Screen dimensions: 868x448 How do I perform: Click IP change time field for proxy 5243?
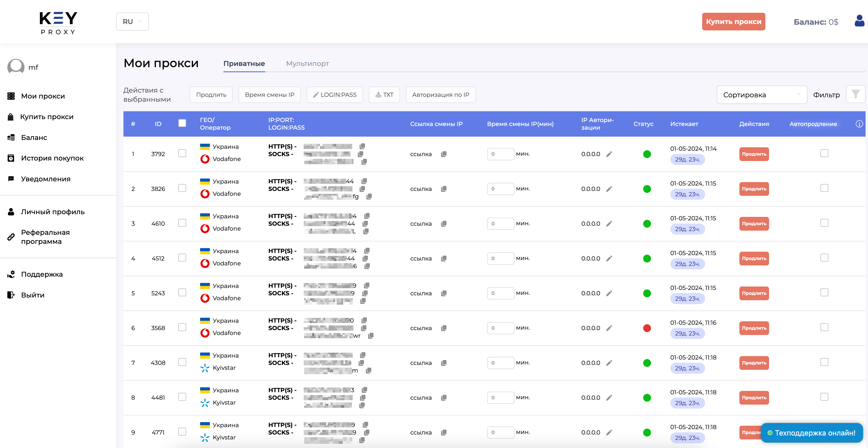click(500, 293)
